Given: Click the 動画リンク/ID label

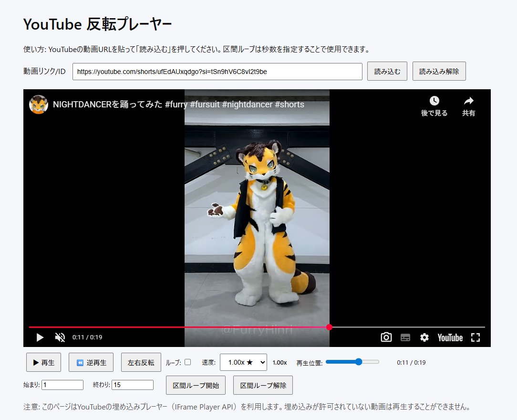Looking at the screenshot, I should tap(44, 71).
